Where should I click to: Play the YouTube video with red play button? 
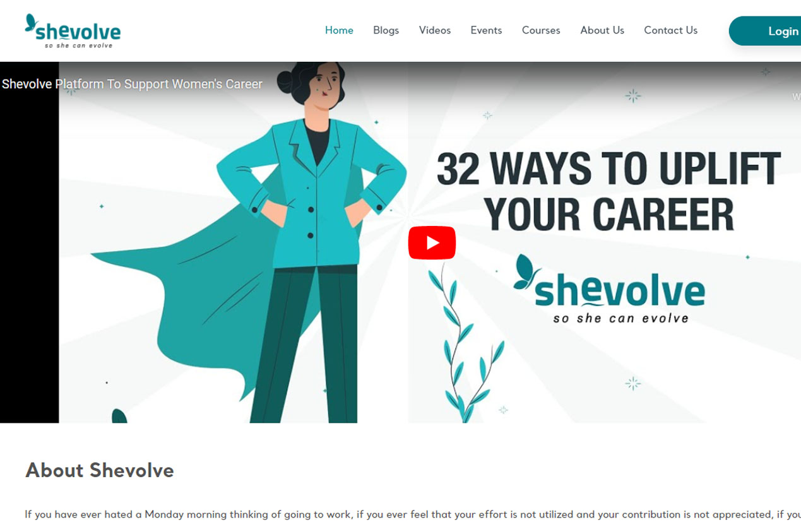tap(432, 243)
